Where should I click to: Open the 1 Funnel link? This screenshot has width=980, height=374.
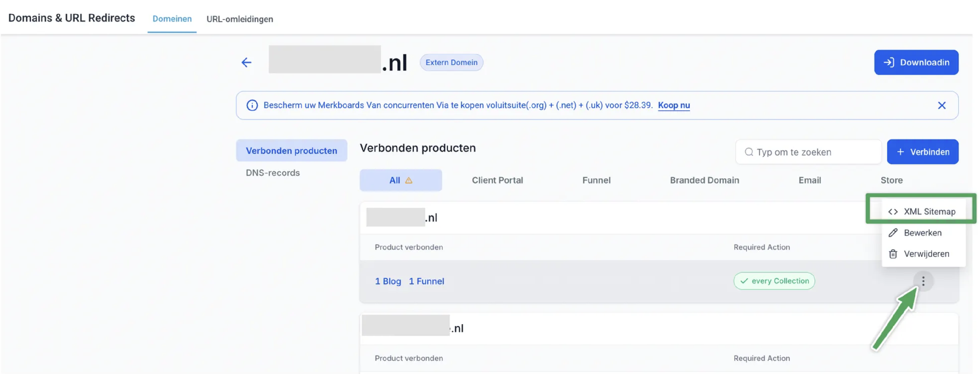[426, 281]
